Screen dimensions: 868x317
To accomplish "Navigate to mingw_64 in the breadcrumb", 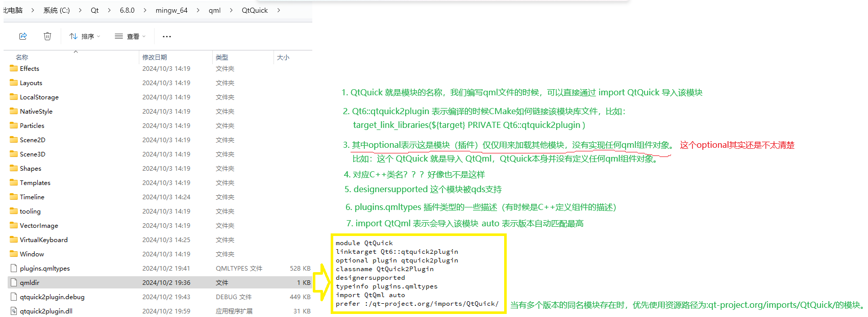I will pos(171,10).
